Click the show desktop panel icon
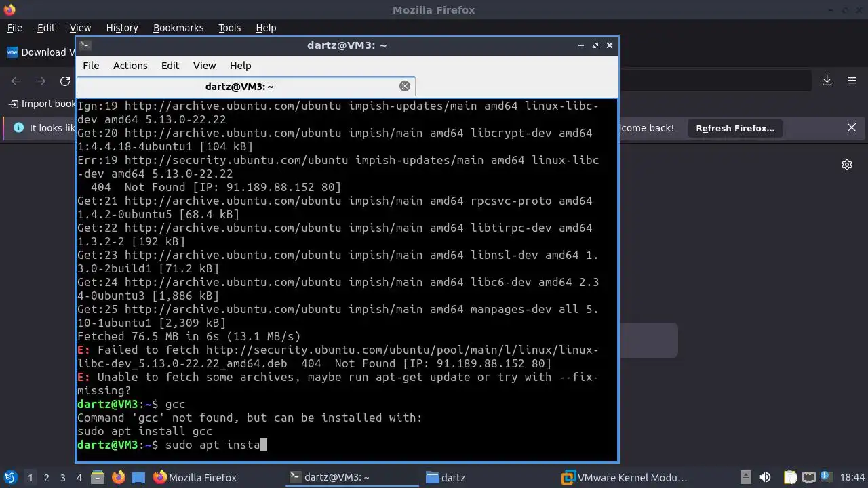Image resolution: width=868 pixels, height=488 pixels. pyautogui.click(x=138, y=477)
